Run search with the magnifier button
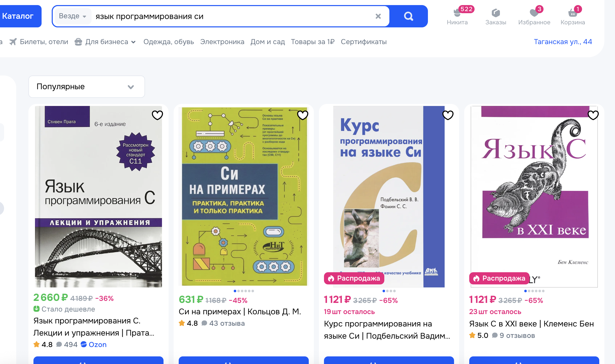The height and width of the screenshot is (364, 615). (x=408, y=16)
